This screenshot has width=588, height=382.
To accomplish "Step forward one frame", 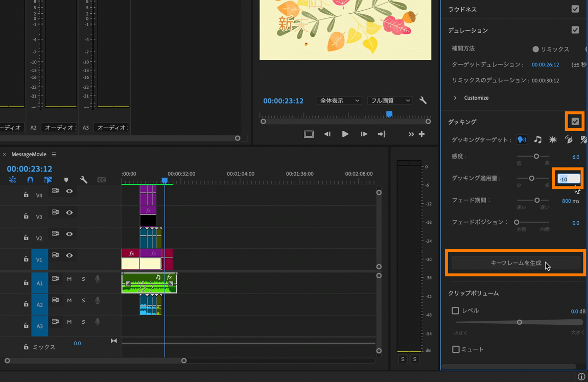I will [364, 134].
